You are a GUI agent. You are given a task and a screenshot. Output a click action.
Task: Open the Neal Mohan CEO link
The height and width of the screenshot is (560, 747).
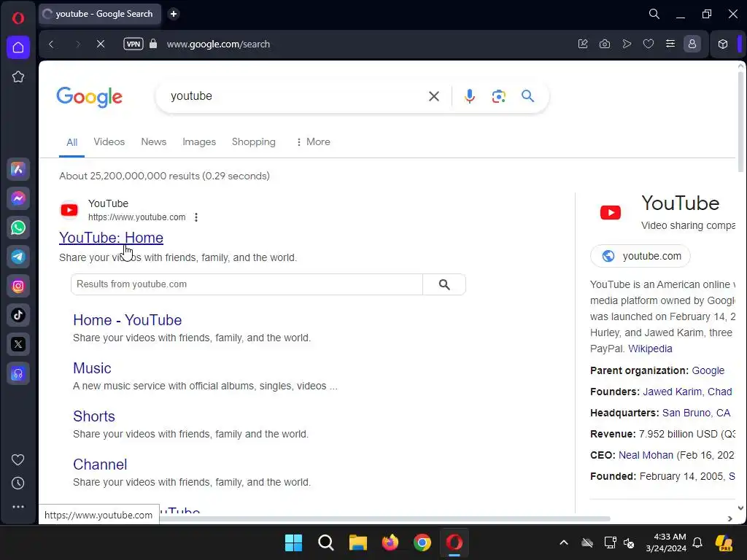click(x=646, y=455)
